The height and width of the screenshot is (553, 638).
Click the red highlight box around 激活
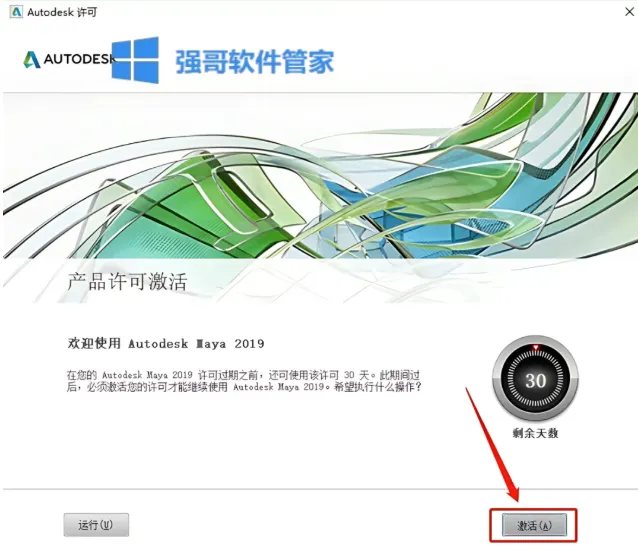coord(533,525)
